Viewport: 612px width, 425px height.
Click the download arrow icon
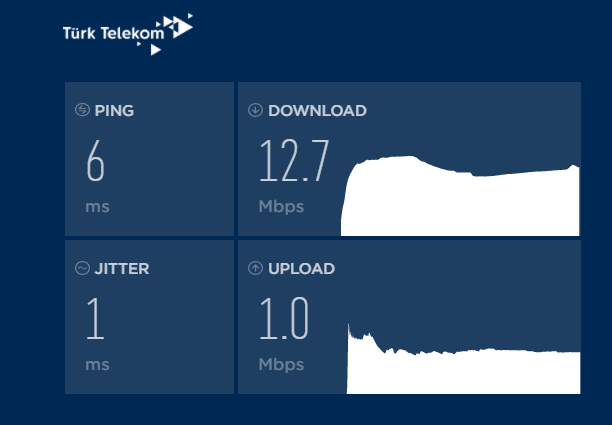coord(255,110)
